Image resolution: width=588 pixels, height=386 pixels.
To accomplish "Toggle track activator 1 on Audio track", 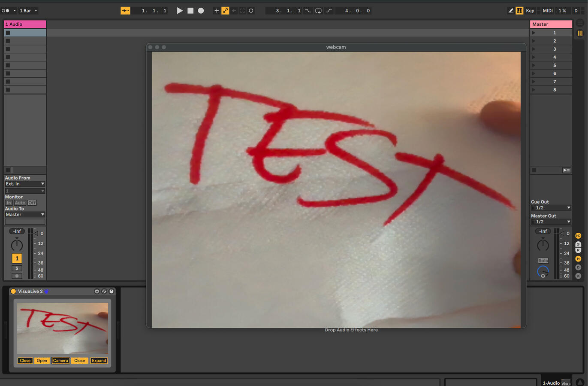I will tap(17, 258).
